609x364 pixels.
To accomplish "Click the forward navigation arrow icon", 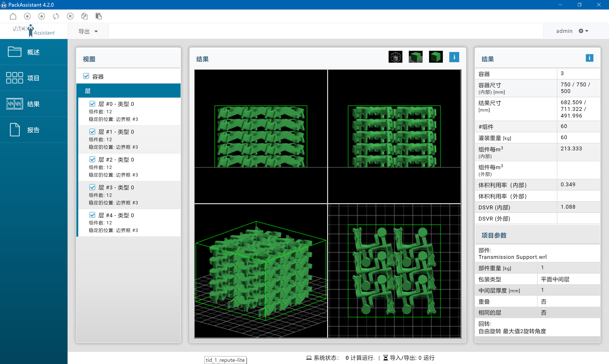I will pos(41,16).
